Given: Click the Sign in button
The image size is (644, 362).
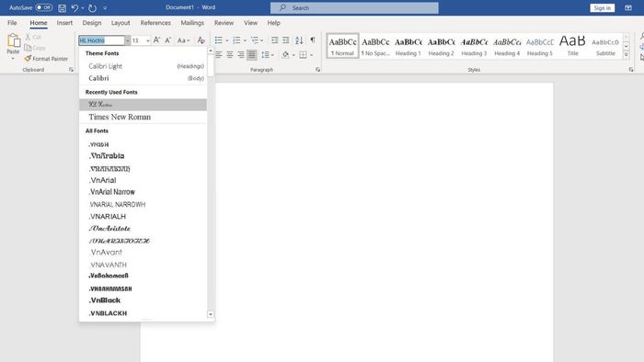Looking at the screenshot, I should tap(602, 7).
